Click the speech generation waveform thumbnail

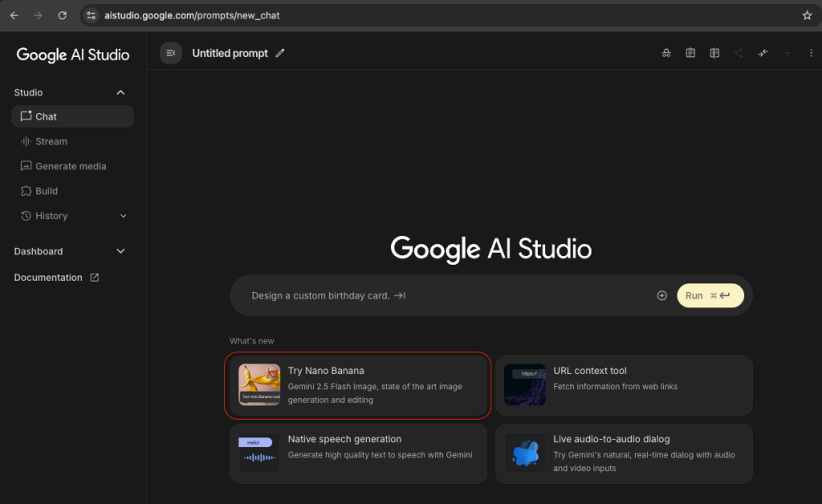coord(259,453)
